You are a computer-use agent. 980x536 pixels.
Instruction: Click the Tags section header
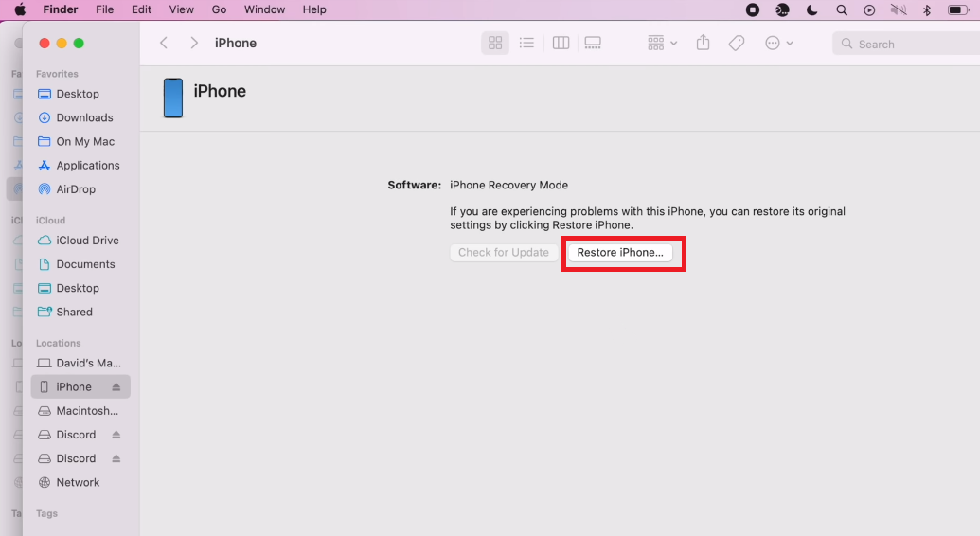46,513
